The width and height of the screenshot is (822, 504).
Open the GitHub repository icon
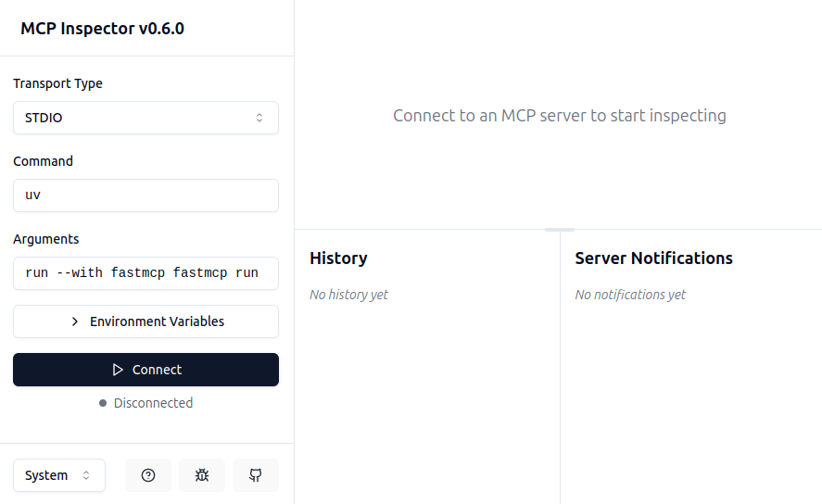pyautogui.click(x=255, y=475)
